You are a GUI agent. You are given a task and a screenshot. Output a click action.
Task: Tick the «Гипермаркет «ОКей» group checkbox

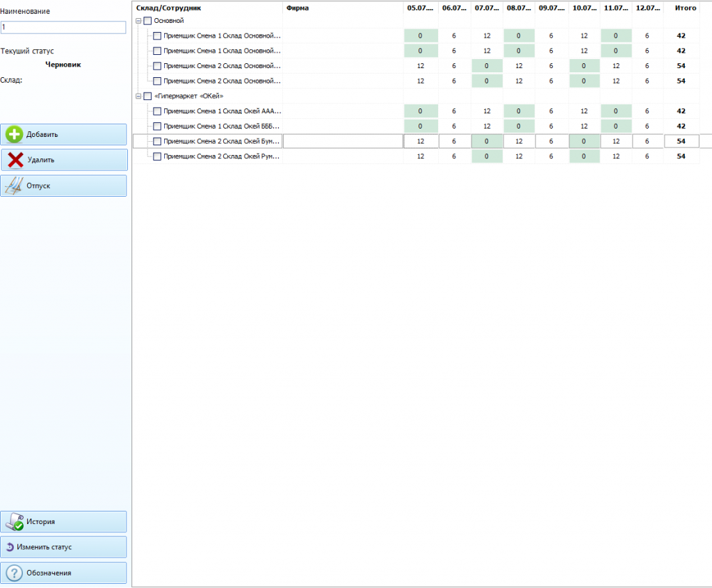(147, 96)
